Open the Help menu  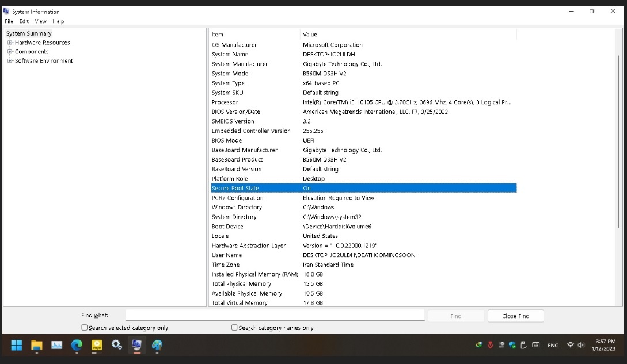coord(58,21)
